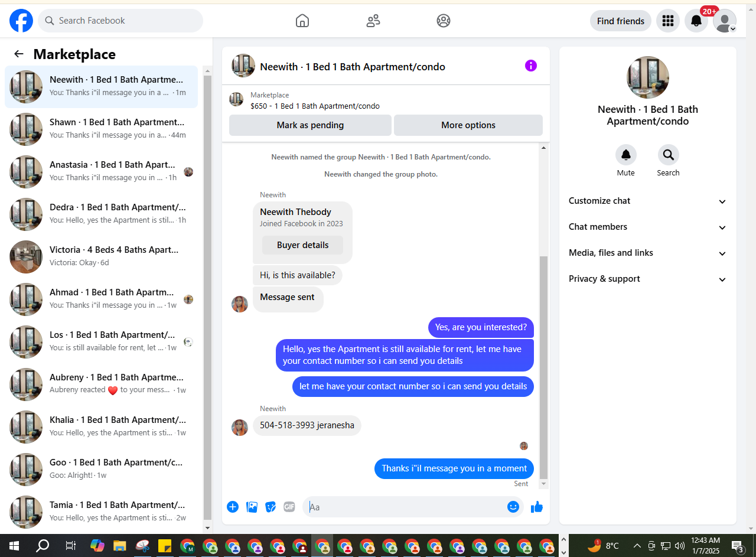Open the Home tab icon
Image resolution: width=756 pixels, height=557 pixels.
tap(302, 21)
